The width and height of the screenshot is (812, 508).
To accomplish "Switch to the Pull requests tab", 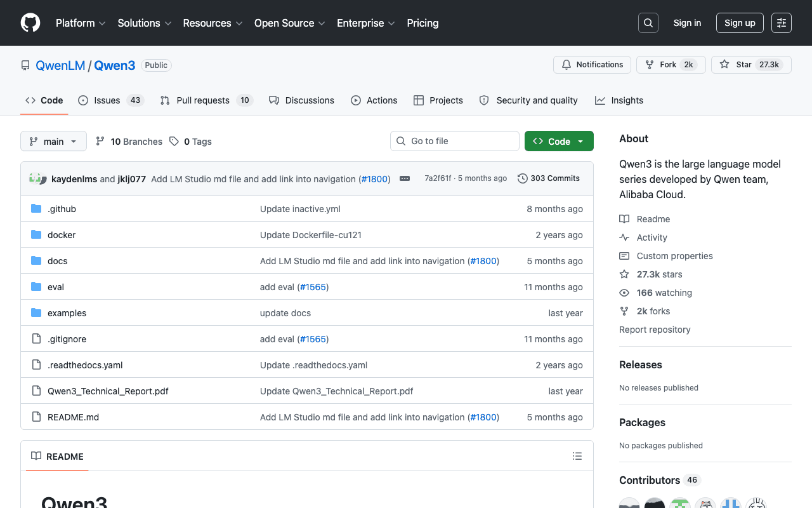I will pyautogui.click(x=207, y=100).
